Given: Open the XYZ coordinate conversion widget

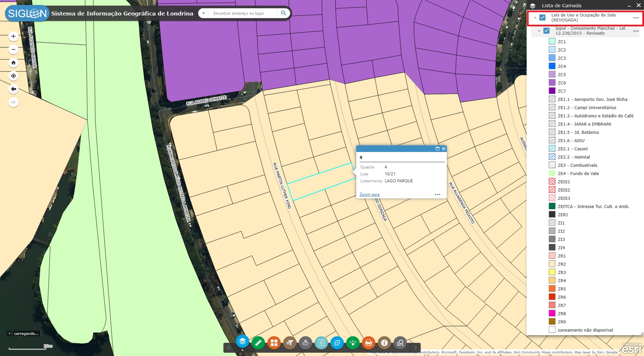Looking at the screenshot, I should coord(337,343).
